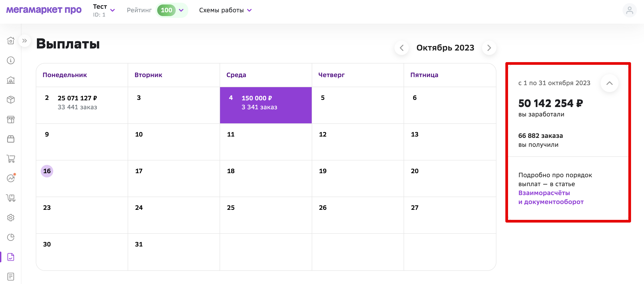Open the home icon in sidebar
This screenshot has width=644, height=284.
point(11,41)
